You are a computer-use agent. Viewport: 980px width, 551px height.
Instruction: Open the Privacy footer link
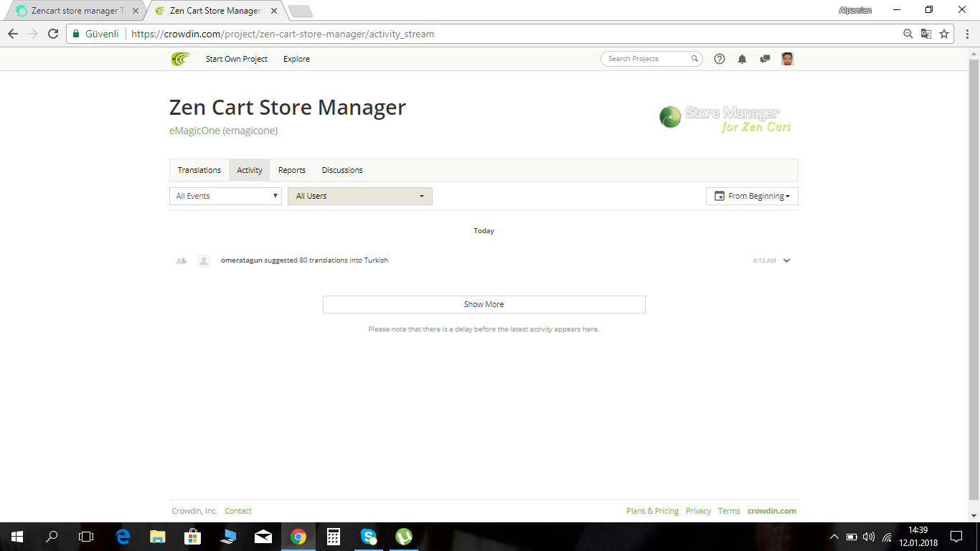[698, 511]
